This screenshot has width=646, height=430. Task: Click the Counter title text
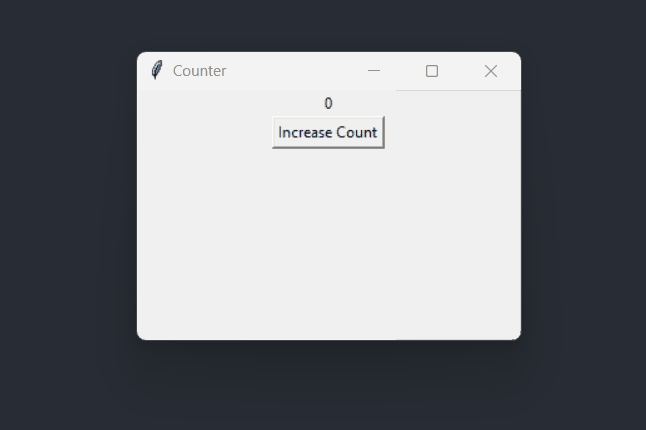coord(199,71)
